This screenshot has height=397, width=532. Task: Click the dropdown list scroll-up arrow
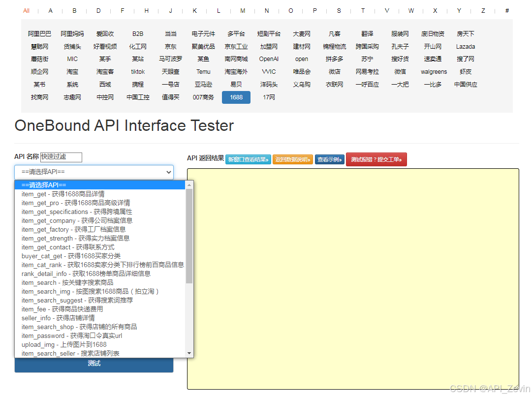(x=189, y=185)
